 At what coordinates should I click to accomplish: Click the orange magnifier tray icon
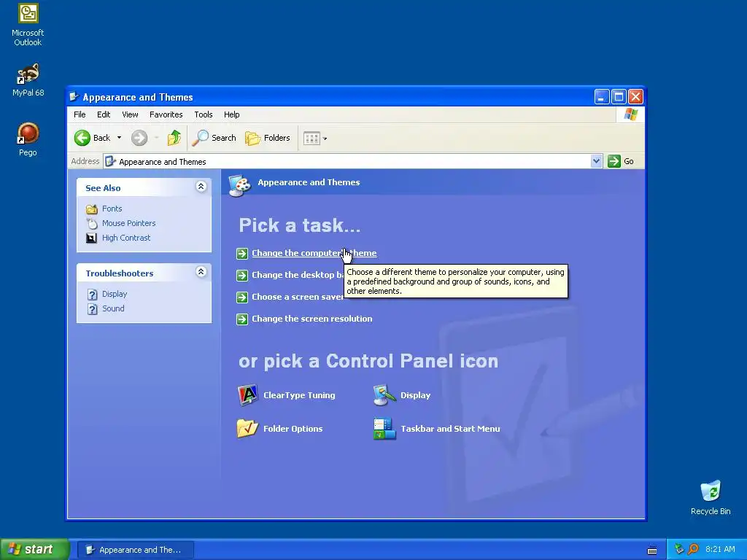693,549
